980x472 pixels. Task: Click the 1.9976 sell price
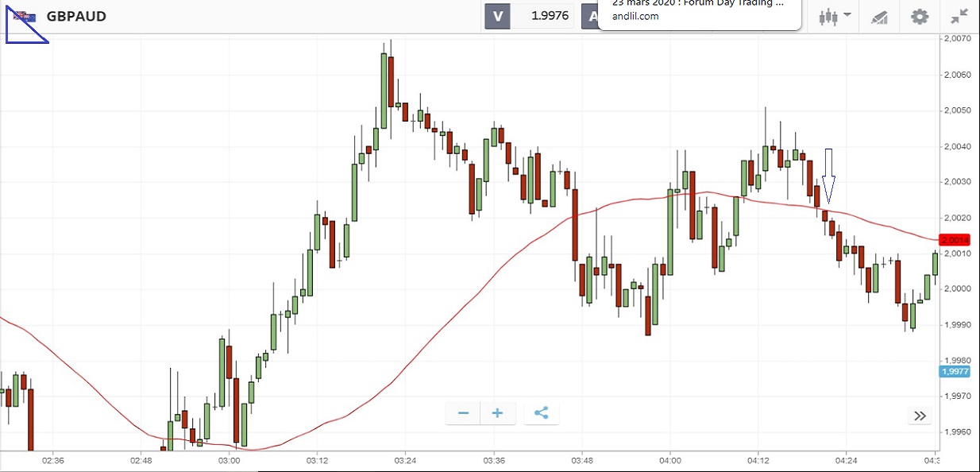click(552, 16)
